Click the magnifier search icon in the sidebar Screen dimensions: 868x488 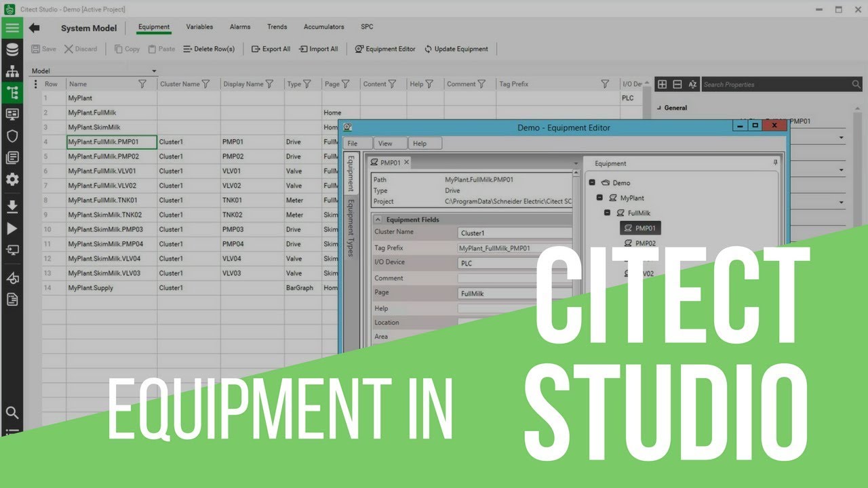click(x=12, y=412)
